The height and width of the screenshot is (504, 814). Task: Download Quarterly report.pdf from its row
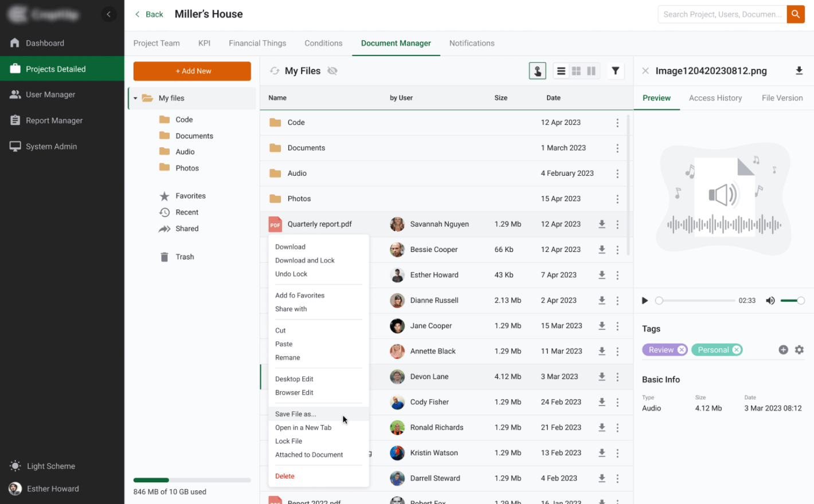click(602, 224)
